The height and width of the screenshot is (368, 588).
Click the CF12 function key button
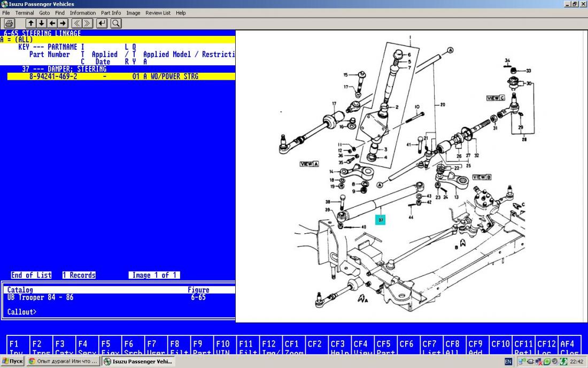[x=546, y=345]
